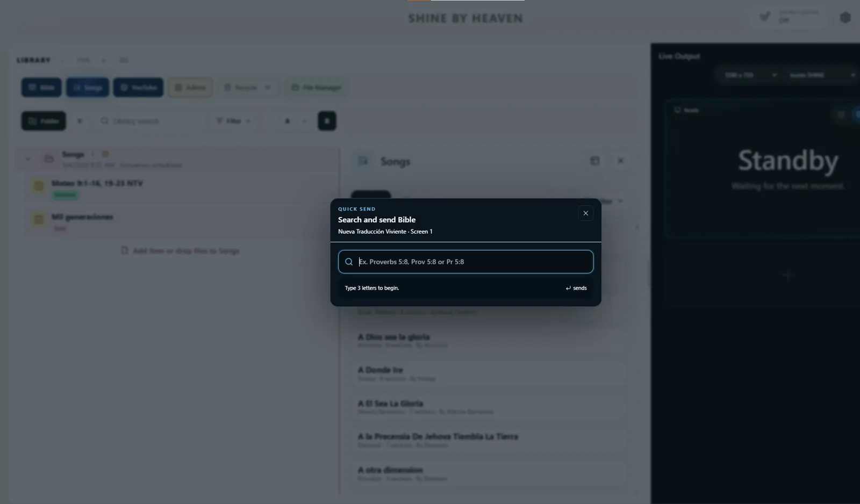
Task: Collapse the Songs folder chevron
Action: (27, 159)
